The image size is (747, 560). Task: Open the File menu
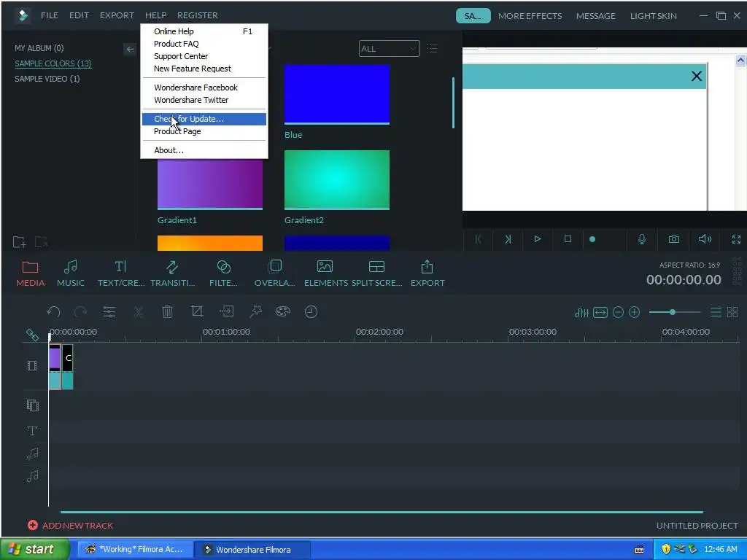tap(50, 15)
